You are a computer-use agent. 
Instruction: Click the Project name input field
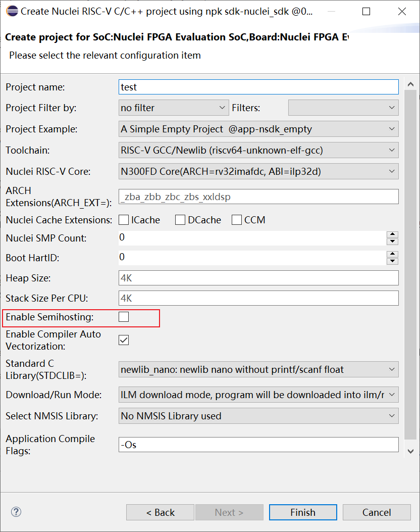258,87
